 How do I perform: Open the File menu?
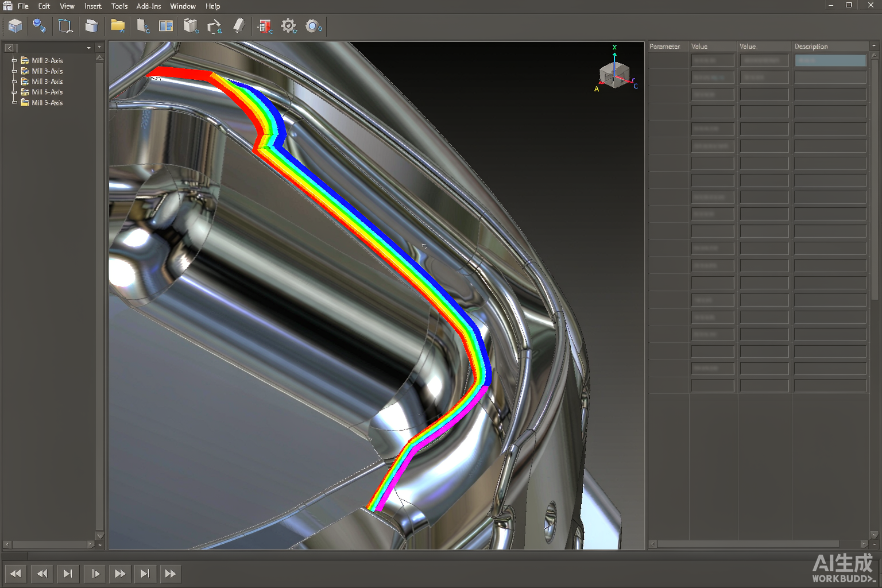23,6
